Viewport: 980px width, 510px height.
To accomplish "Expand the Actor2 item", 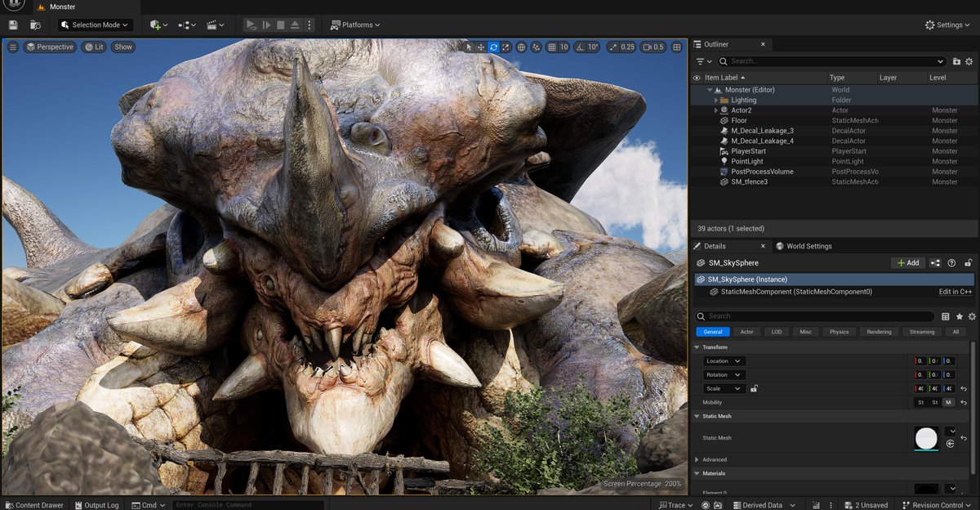I will (716, 110).
